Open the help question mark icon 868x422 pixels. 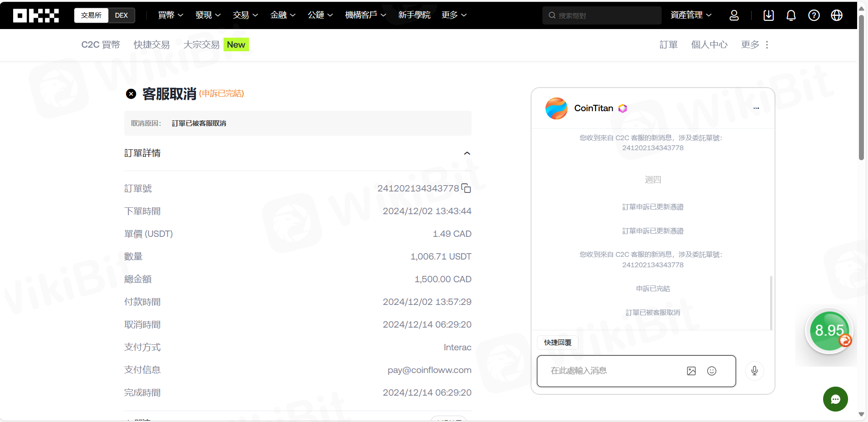[814, 15]
